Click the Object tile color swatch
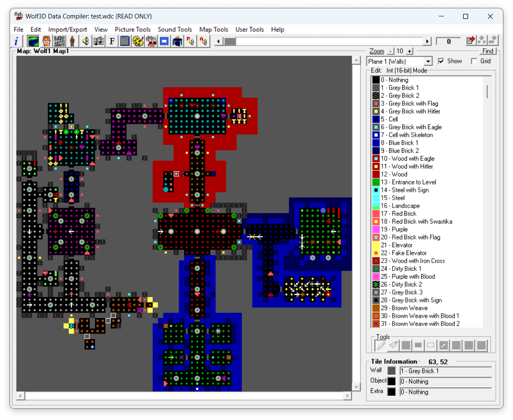Screen dimensions: 513x420 pyautogui.click(x=391, y=381)
